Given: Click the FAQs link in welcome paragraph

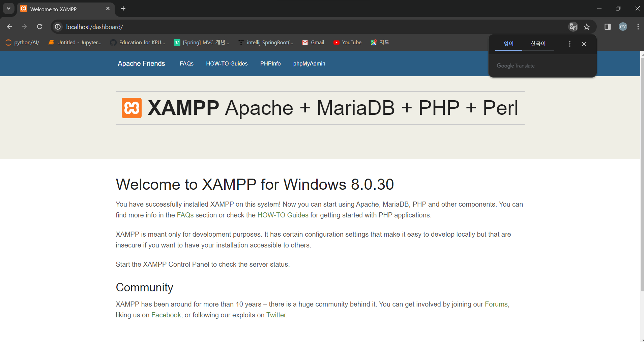Looking at the screenshot, I should pyautogui.click(x=185, y=215).
